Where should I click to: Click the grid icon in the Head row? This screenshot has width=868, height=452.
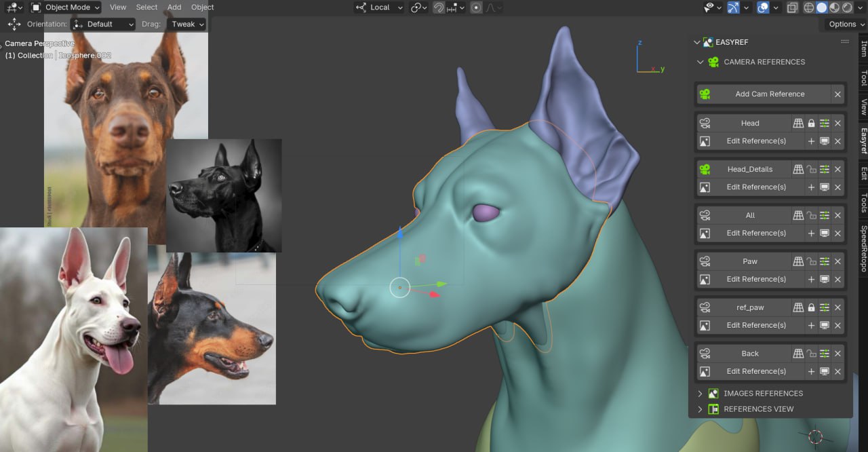coord(798,124)
